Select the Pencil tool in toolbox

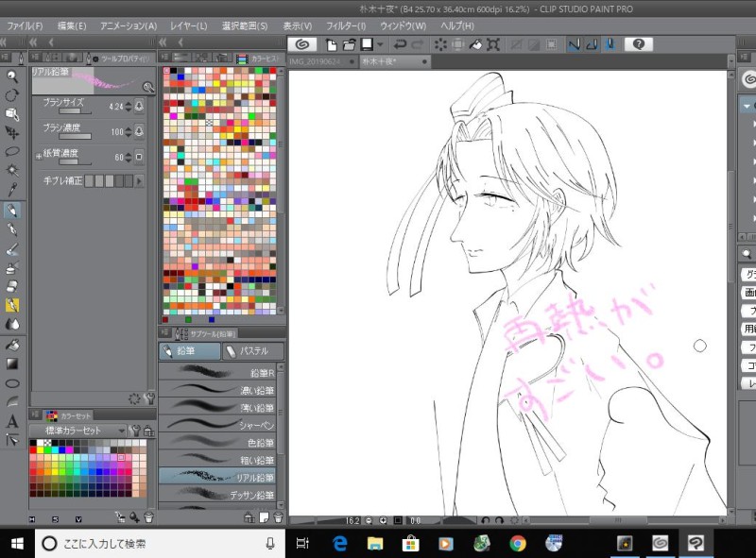[x=12, y=211]
